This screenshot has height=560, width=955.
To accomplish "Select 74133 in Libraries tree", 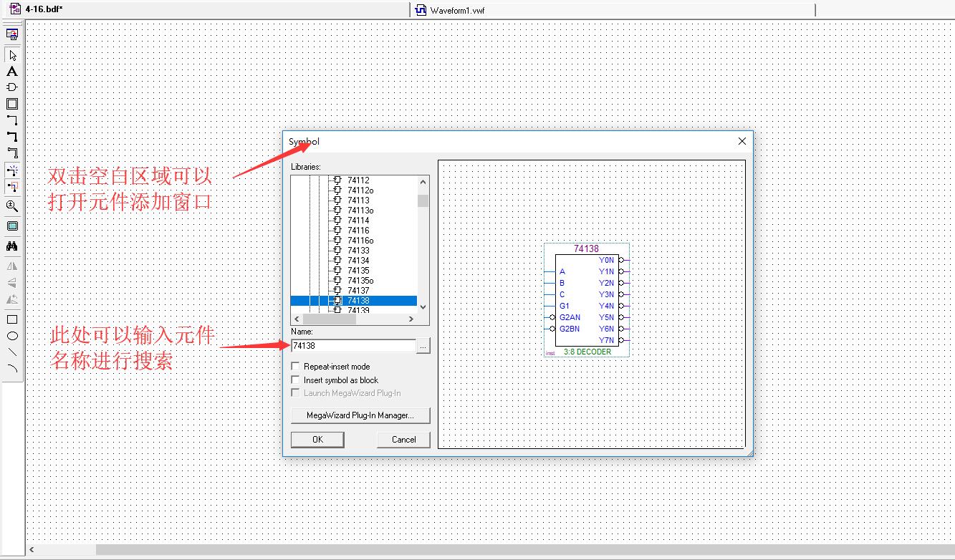I will click(358, 251).
